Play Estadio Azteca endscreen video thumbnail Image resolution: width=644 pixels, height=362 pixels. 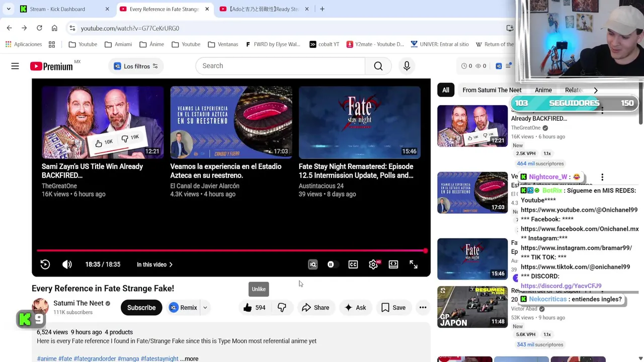231,123
